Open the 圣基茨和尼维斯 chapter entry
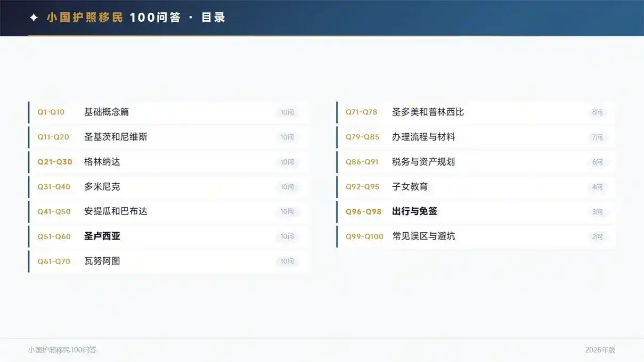Viewport: 644px width, 362px height. [167, 137]
